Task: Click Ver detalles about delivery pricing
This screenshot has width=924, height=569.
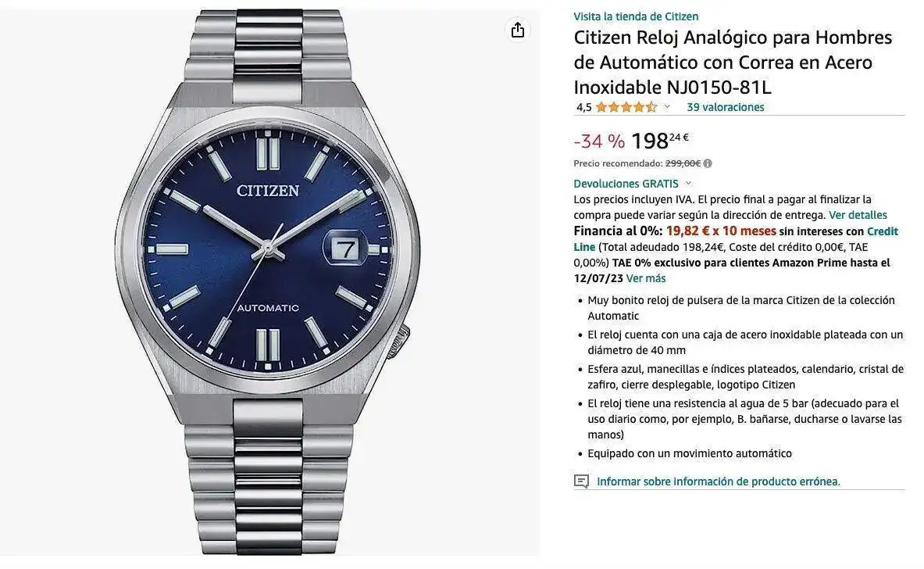Action: (858, 215)
